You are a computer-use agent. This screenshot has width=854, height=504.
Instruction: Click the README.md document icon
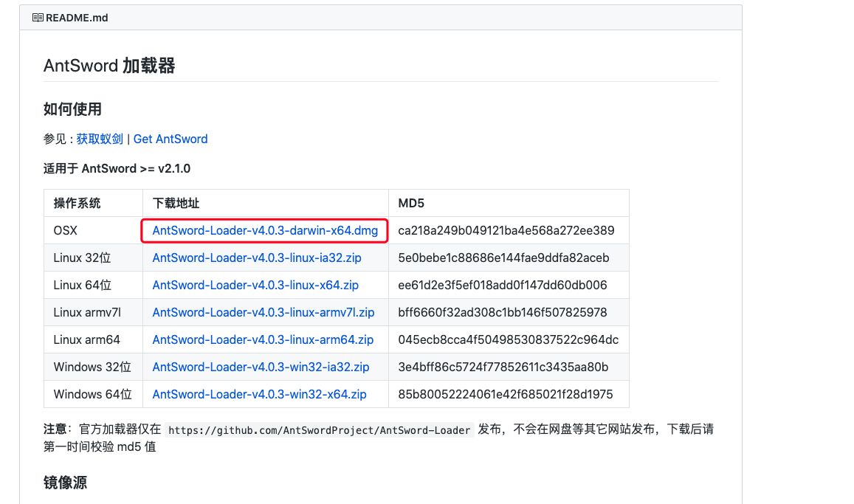[x=37, y=17]
